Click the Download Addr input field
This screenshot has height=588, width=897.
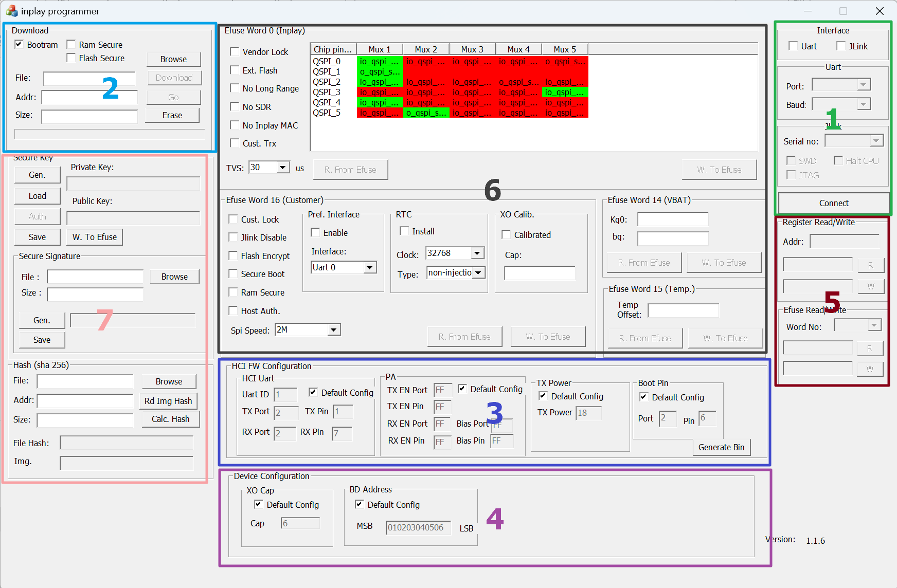89,97
